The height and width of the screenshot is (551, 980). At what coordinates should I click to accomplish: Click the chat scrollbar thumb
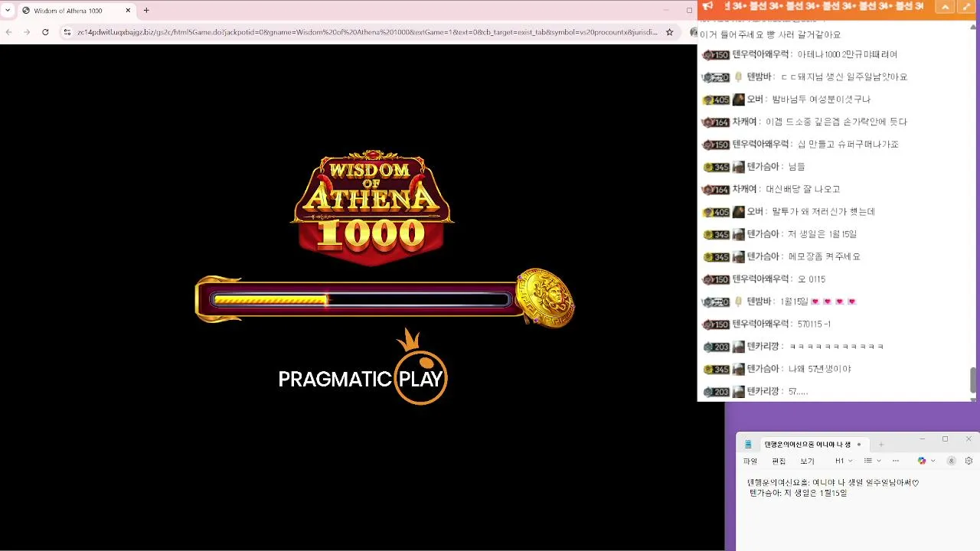click(x=973, y=379)
